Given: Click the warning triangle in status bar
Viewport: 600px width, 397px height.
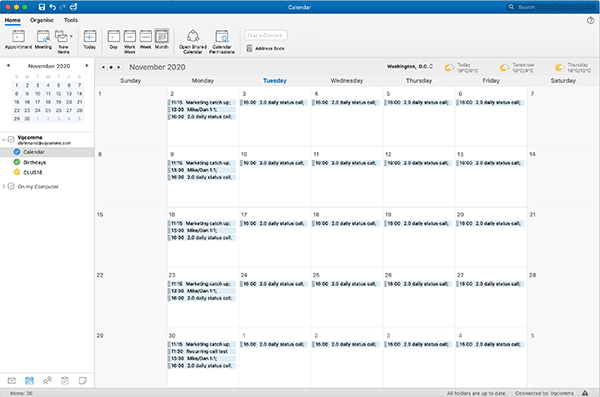Looking at the screenshot, I should (x=585, y=393).
